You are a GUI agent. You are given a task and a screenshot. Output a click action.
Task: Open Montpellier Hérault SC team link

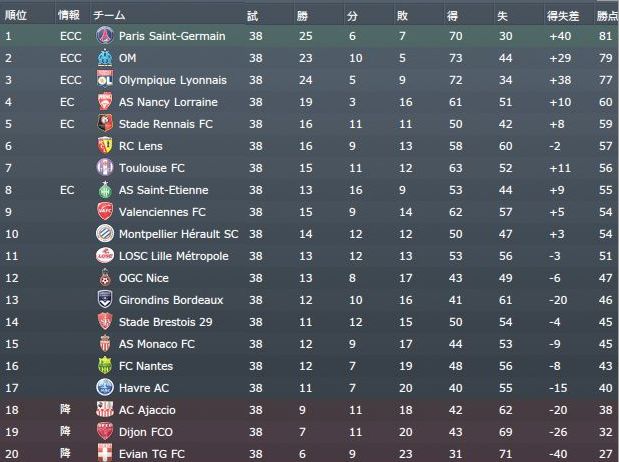178,234
